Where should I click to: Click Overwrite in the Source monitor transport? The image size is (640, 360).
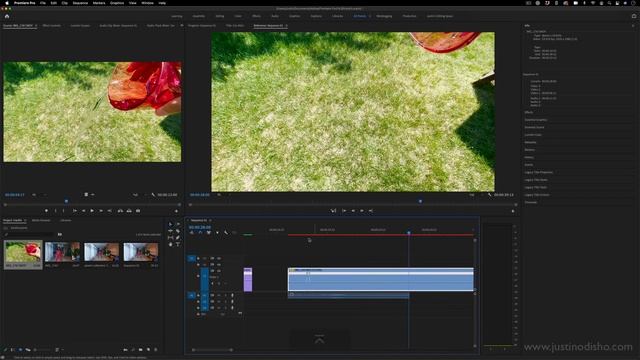click(129, 211)
